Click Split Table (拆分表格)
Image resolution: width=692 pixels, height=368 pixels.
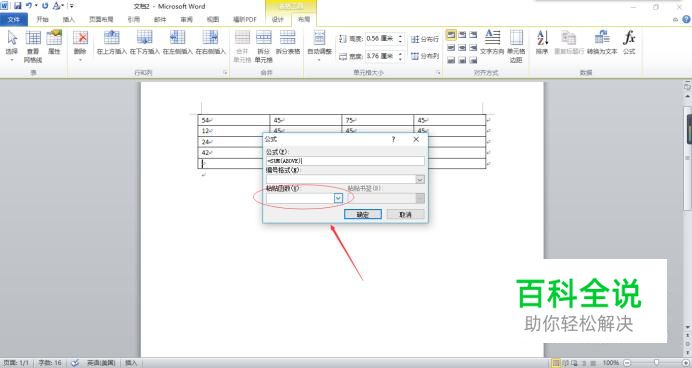[288, 42]
